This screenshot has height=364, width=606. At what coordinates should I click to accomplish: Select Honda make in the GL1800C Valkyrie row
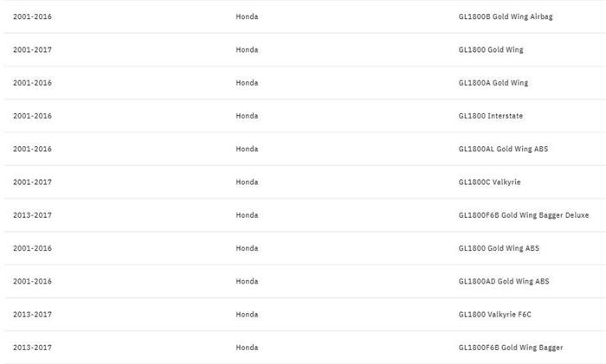247,182
